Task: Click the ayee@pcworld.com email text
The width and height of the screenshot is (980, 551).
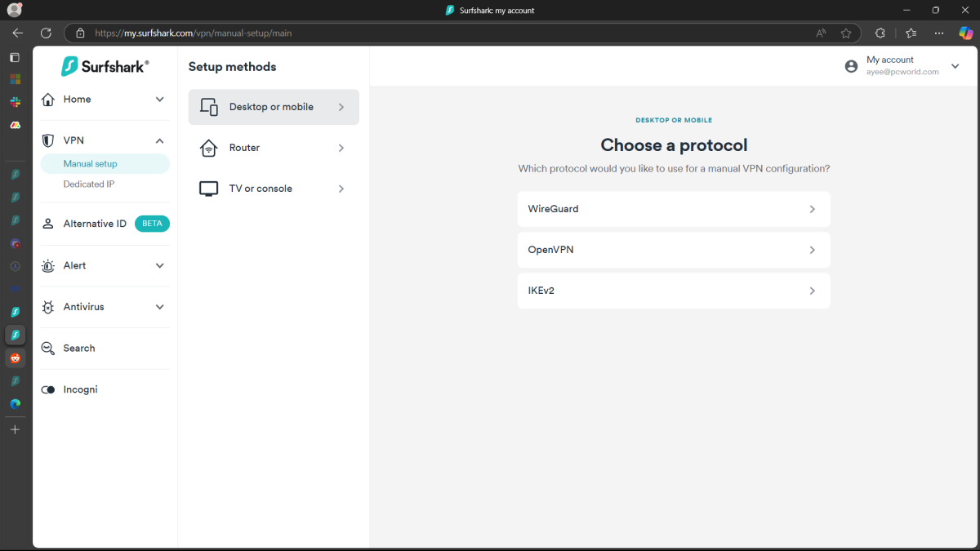Action: click(x=902, y=72)
